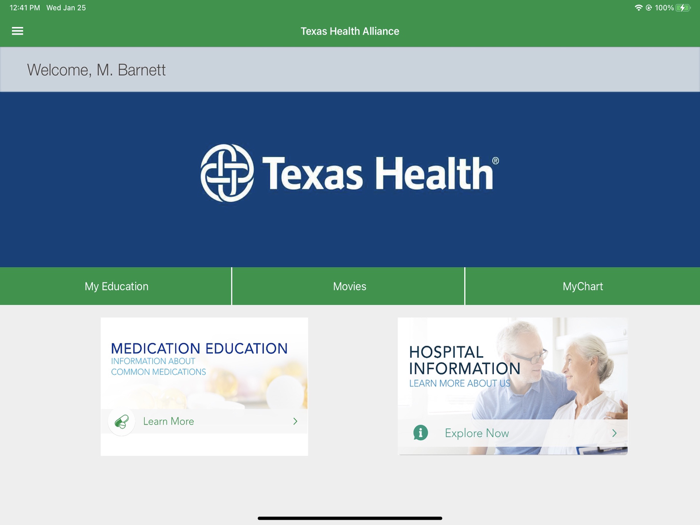Tap the home indicator bar at bottom

point(350,518)
